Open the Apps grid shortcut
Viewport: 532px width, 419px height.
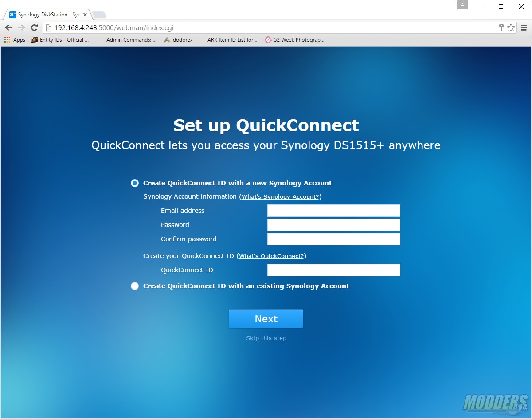[x=15, y=40]
